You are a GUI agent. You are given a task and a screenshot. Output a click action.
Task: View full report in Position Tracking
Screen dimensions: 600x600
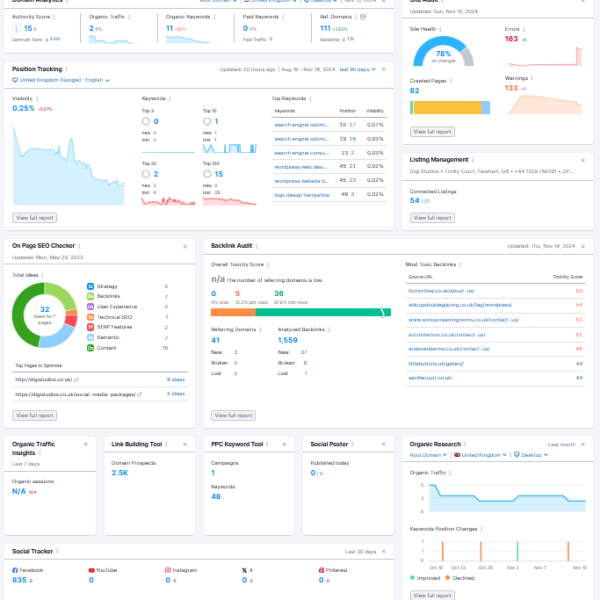34,218
